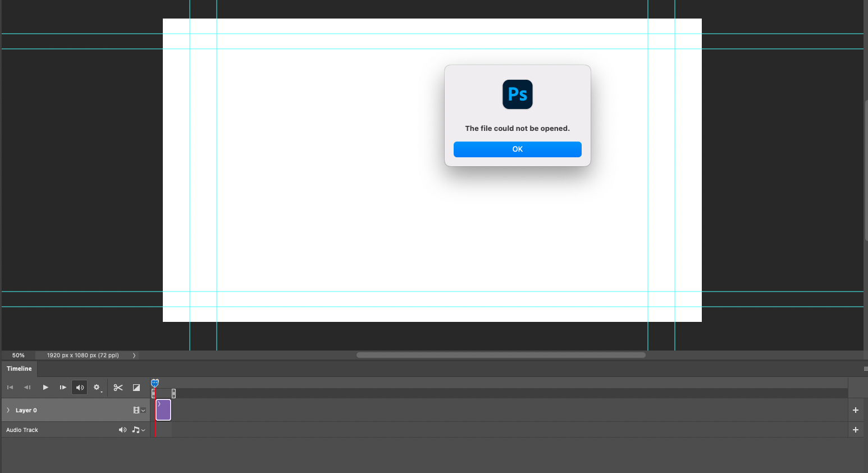This screenshot has width=868, height=473.
Task: Open Timeline panel flyout menu
Action: pyautogui.click(x=865, y=369)
